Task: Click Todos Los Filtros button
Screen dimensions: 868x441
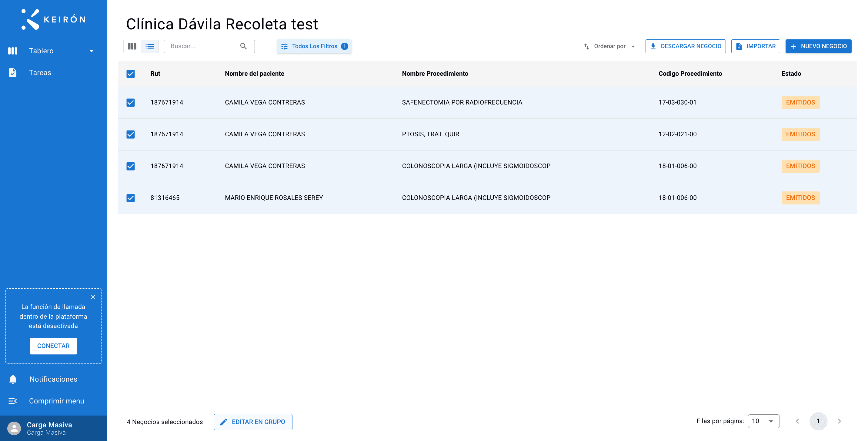Action: pos(314,46)
